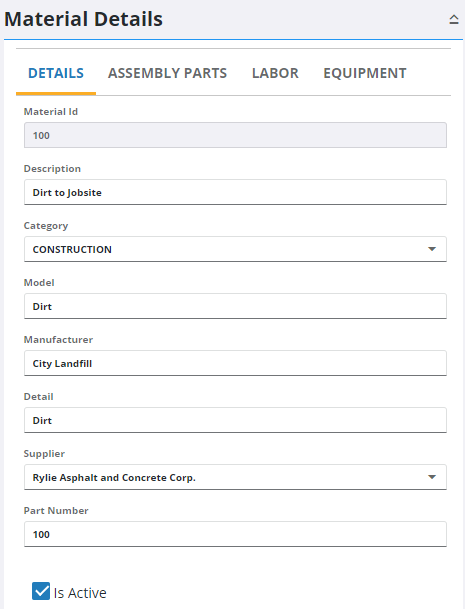Viewport: 465px width, 609px height.
Task: Click the Supplier box showing Rylie Asphalt
Action: [x=235, y=477]
